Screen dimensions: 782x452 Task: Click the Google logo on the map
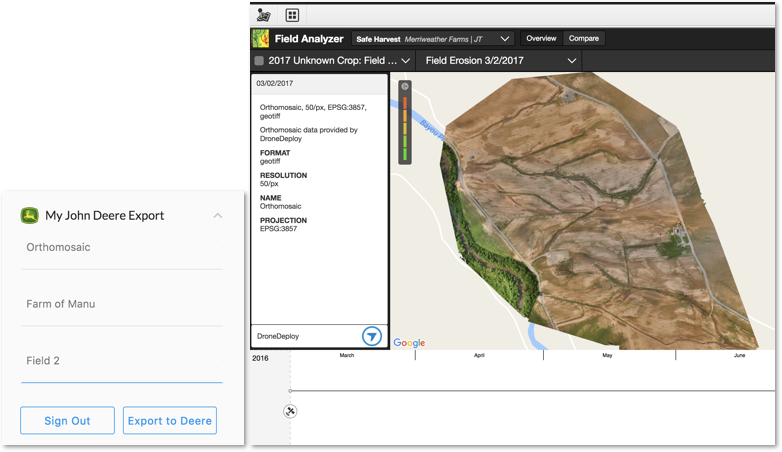click(x=409, y=343)
